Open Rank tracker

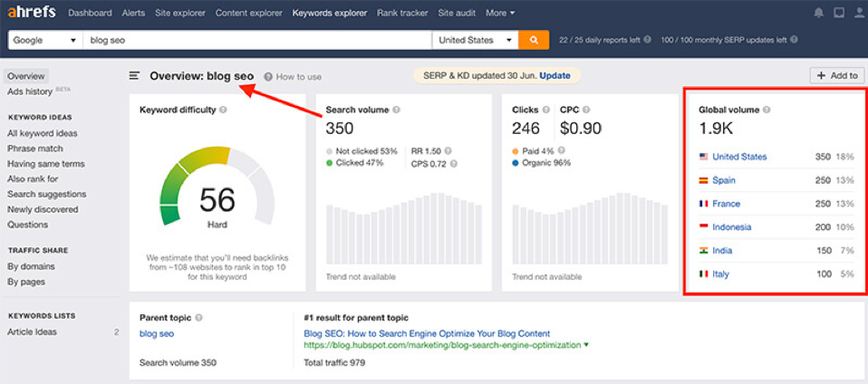(x=402, y=13)
